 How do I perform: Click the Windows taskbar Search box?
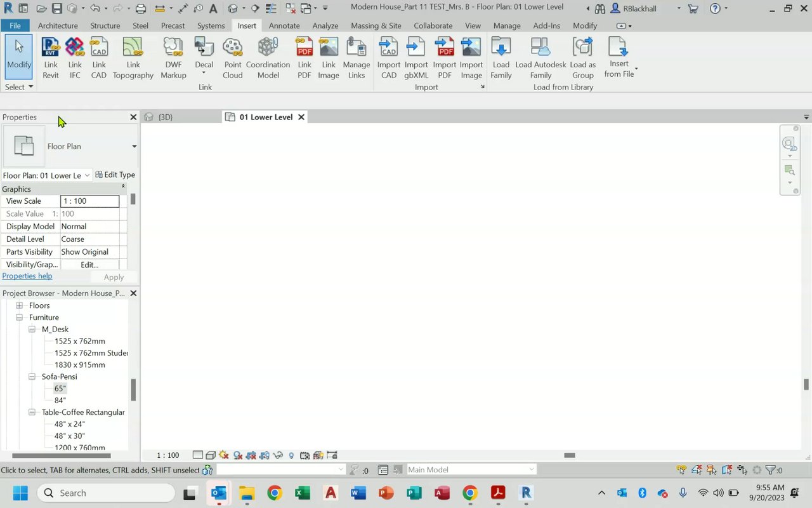coord(106,493)
